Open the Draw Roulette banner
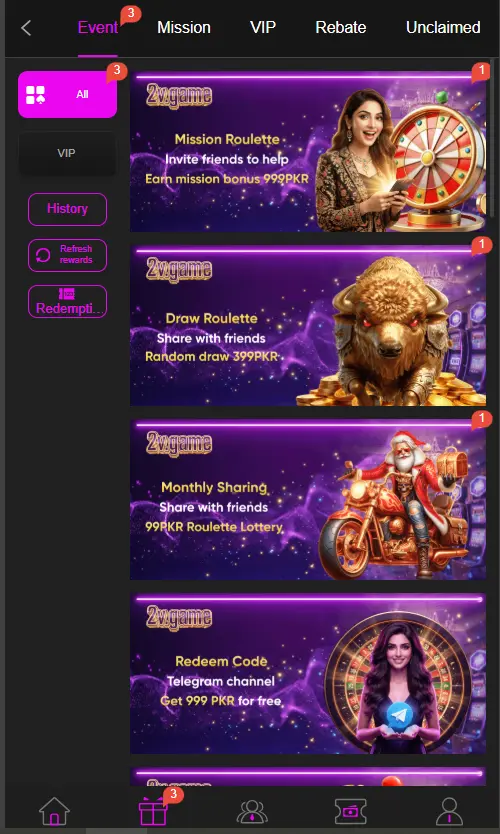Image resolution: width=500 pixels, height=834 pixels. point(308,326)
